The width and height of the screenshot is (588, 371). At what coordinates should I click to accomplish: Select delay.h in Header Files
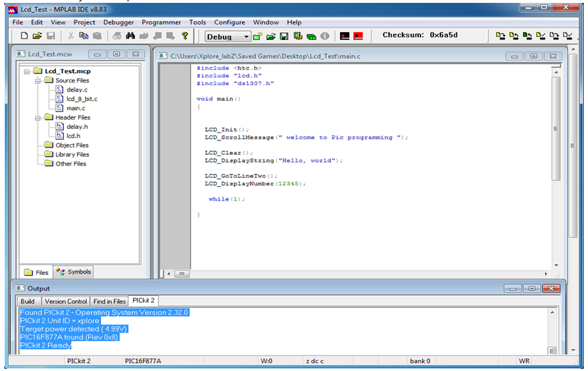tap(77, 127)
